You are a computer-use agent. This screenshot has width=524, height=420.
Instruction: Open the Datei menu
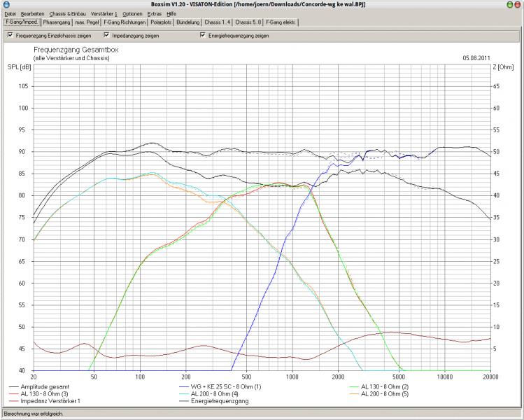click(x=10, y=13)
